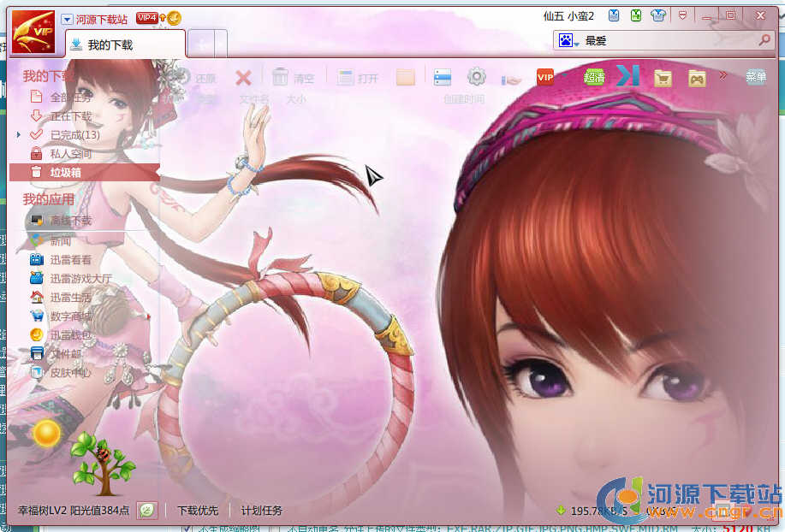Click the search field containing 最爱

coord(669,40)
